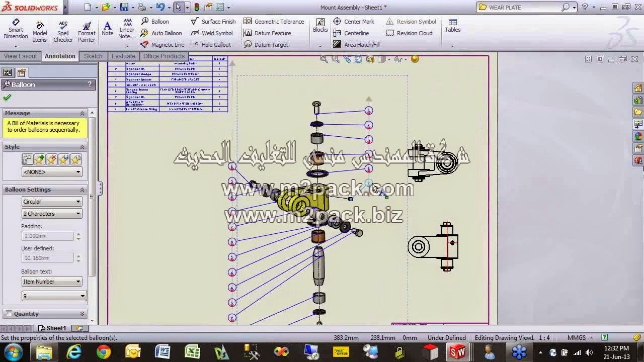Add a Datum Target

[266, 45]
